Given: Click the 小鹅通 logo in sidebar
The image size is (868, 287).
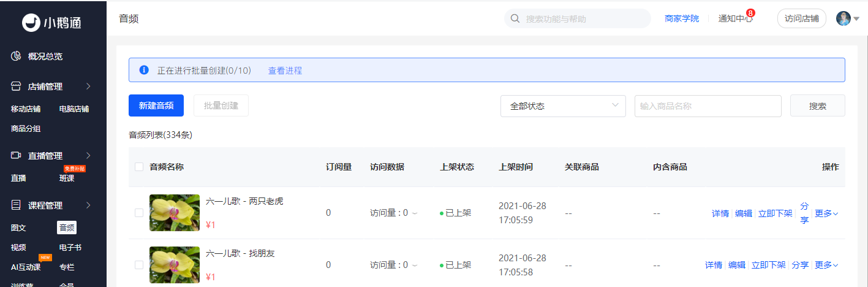Looking at the screenshot, I should [53, 23].
